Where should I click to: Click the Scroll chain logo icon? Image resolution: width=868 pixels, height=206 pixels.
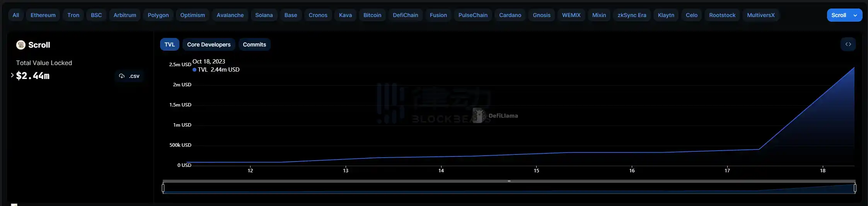(x=20, y=45)
